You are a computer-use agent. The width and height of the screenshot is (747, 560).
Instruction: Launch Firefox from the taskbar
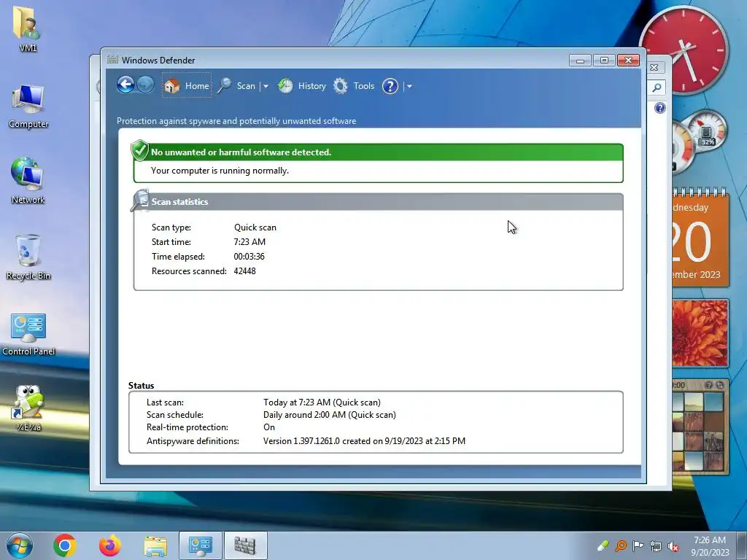tap(110, 545)
